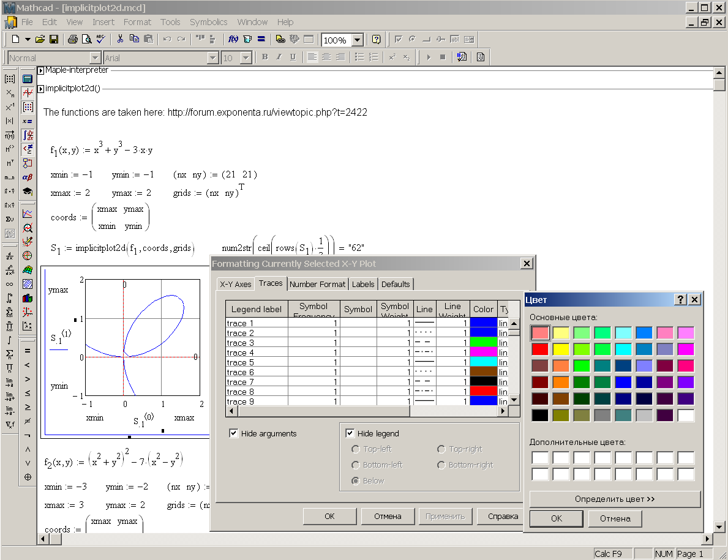The height and width of the screenshot is (560, 728).
Task: Click the Определить цвет button
Action: click(x=615, y=499)
